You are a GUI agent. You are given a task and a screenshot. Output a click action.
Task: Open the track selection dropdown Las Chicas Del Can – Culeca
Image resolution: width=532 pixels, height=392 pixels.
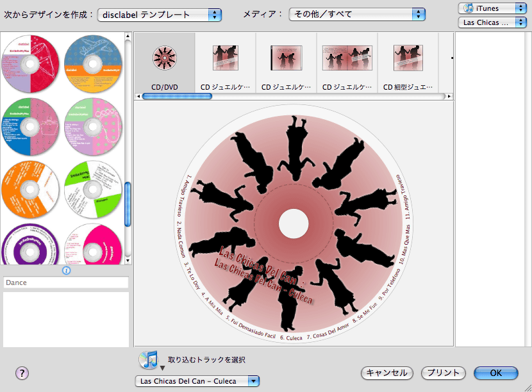197,381
